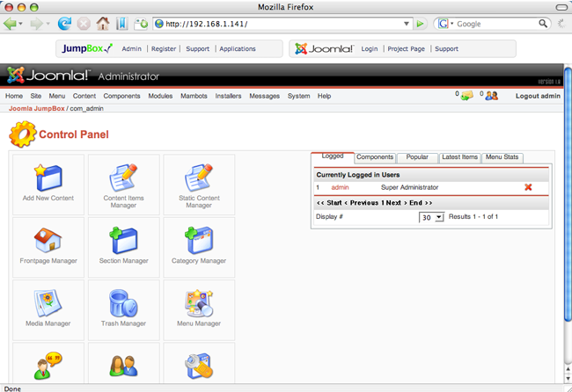This screenshot has width=572, height=392.
Task: Switch to the Popular tab
Action: coord(417,157)
